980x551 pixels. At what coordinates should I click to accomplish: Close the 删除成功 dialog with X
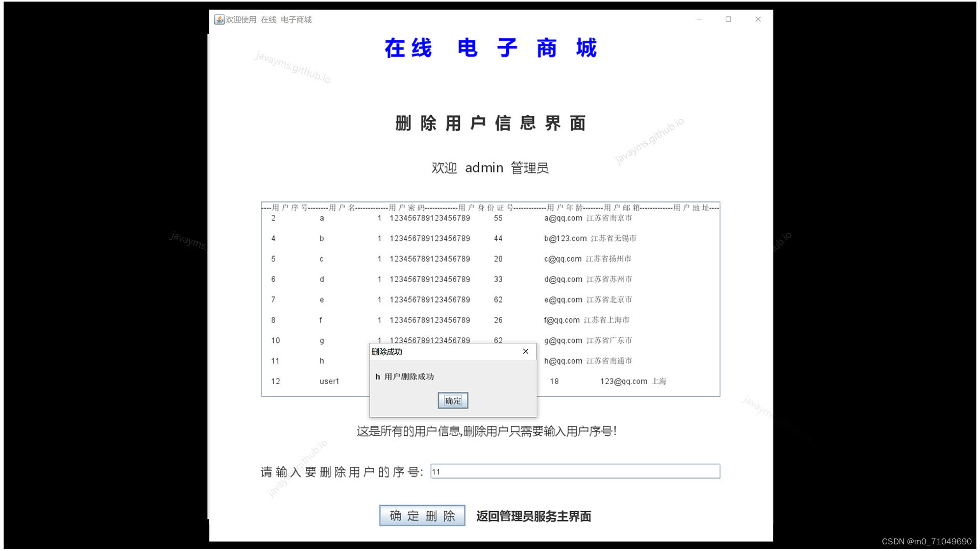tap(526, 352)
